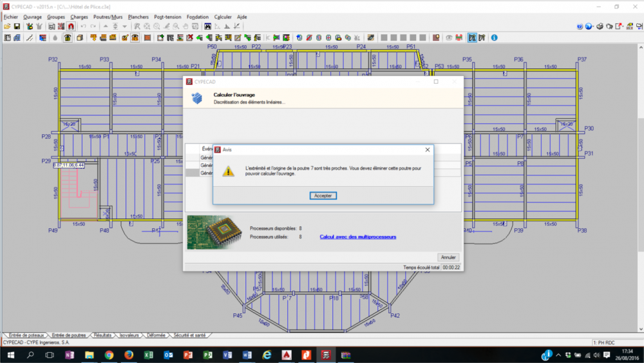
Task: Click the go down one group arrow
Action: (124, 26)
